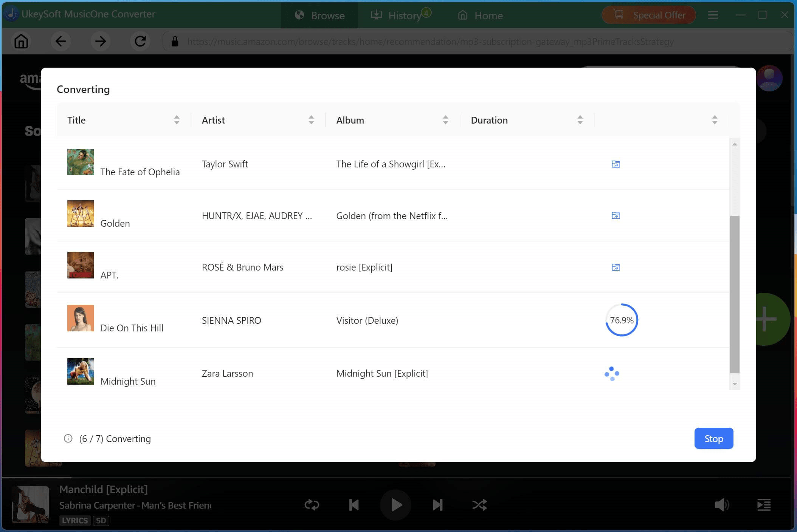Open output folder for The Fate of Ophelia
The width and height of the screenshot is (797, 532).
pos(616,164)
